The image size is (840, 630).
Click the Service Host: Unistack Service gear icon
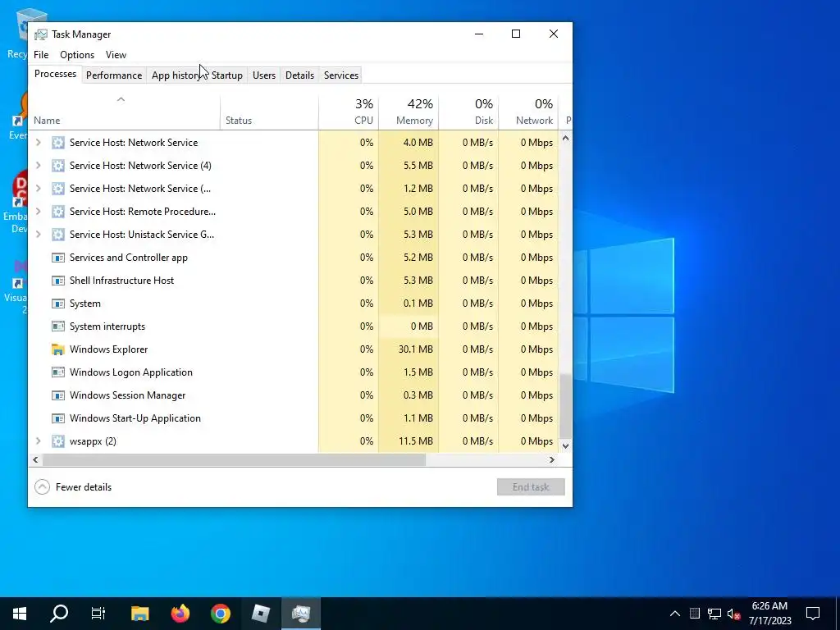pyautogui.click(x=58, y=235)
